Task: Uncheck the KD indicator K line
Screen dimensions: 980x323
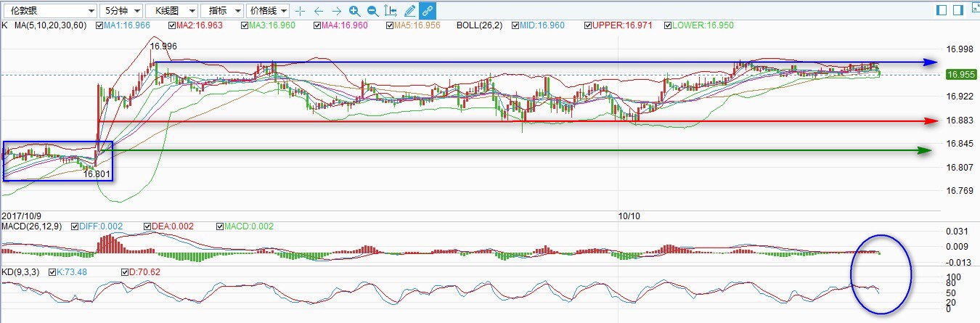Action: tap(52, 272)
